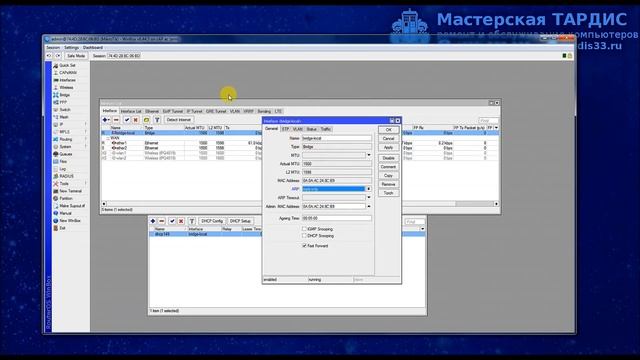Open Switch in the sidebar
This screenshot has height=360, width=640.
click(65, 109)
